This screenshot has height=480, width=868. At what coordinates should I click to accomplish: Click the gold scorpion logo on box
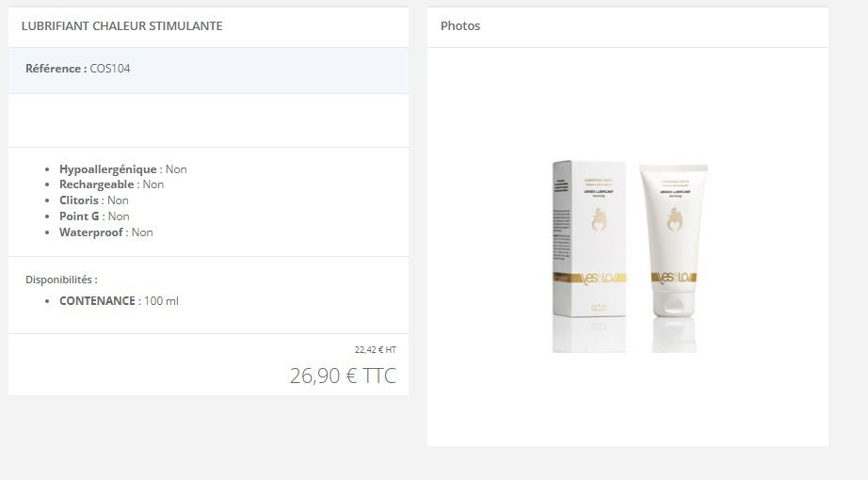599,220
